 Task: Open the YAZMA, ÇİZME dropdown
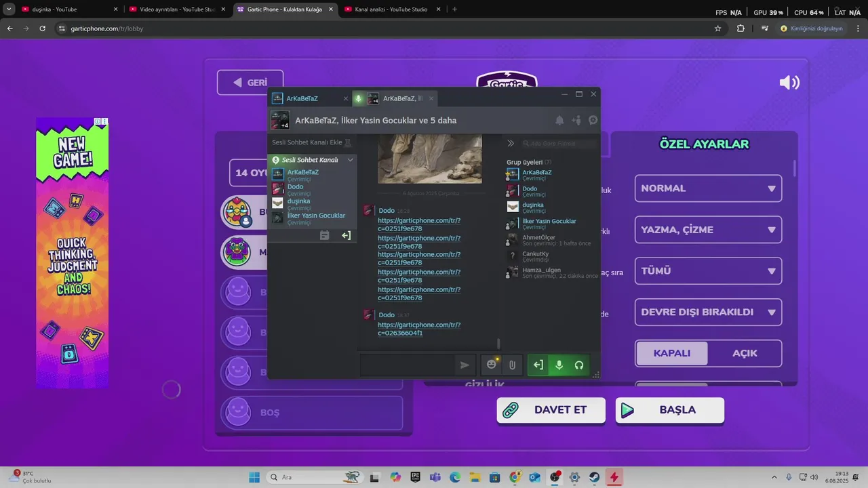pos(708,230)
